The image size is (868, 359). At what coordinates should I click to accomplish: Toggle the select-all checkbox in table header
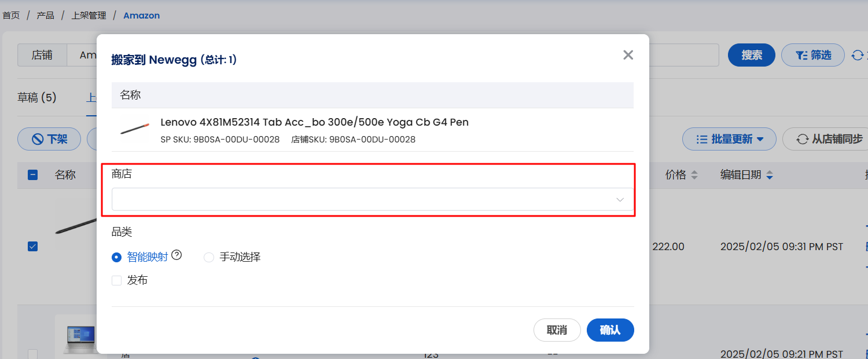(x=33, y=174)
